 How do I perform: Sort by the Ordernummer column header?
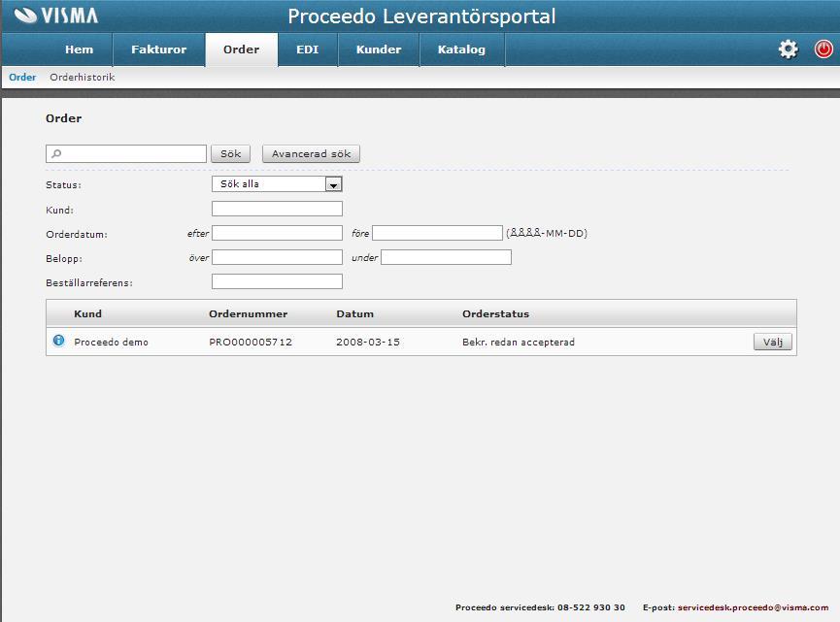pyautogui.click(x=248, y=313)
